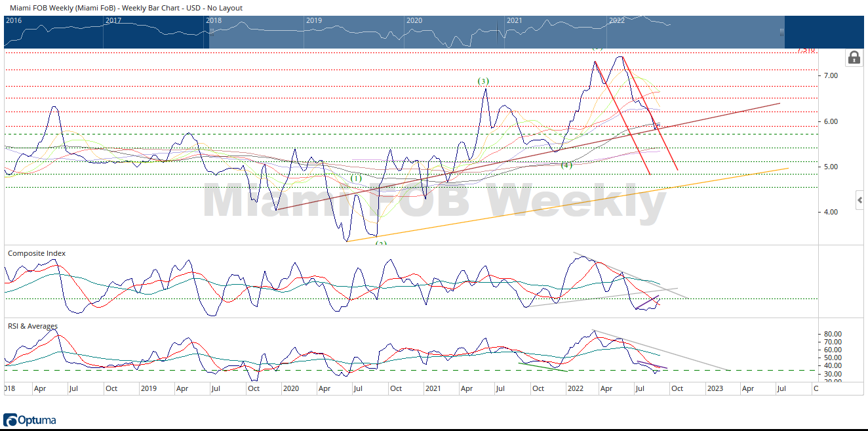Jump to 2016 in the overview strip
868x431 pixels.
pyautogui.click(x=13, y=20)
